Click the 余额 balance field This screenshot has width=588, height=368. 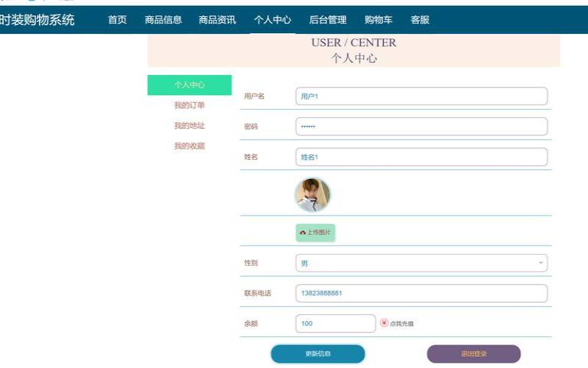point(336,323)
